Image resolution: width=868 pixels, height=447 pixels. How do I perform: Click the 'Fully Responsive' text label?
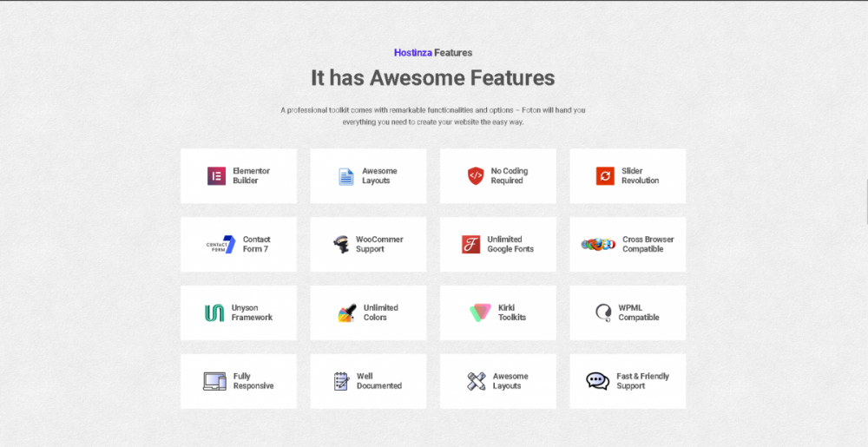pos(253,381)
